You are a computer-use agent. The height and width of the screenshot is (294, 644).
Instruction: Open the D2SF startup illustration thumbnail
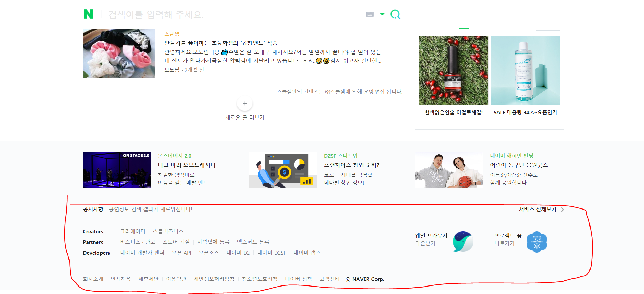(x=283, y=170)
